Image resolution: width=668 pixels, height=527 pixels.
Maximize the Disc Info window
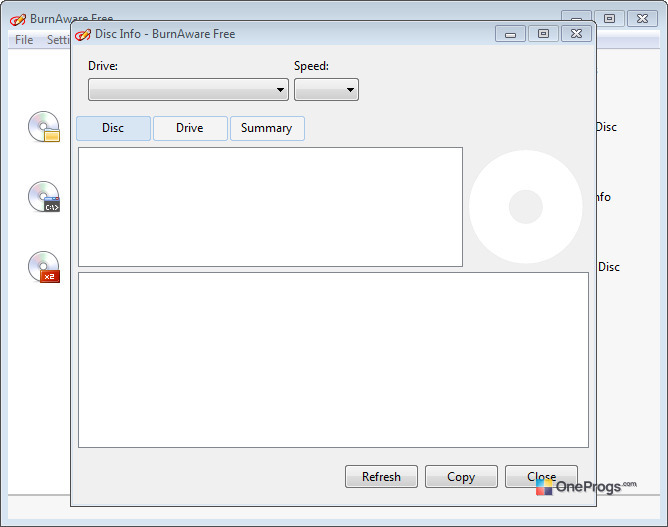543,34
